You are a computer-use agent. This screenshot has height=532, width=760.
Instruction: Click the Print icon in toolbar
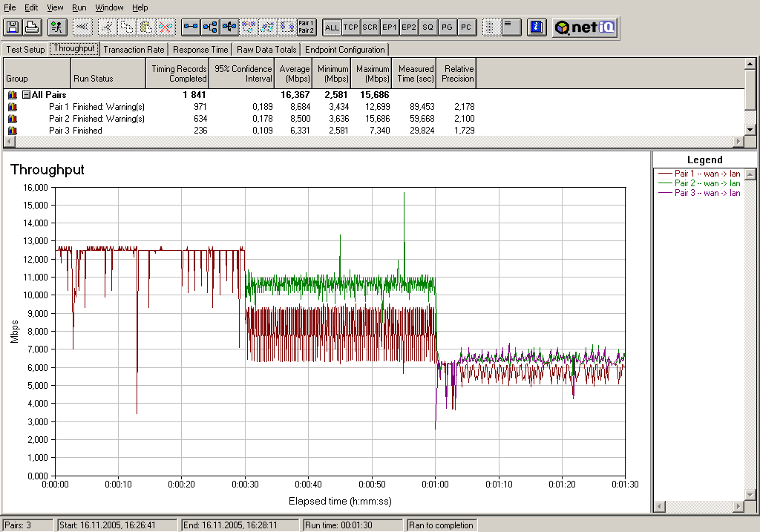tap(31, 27)
